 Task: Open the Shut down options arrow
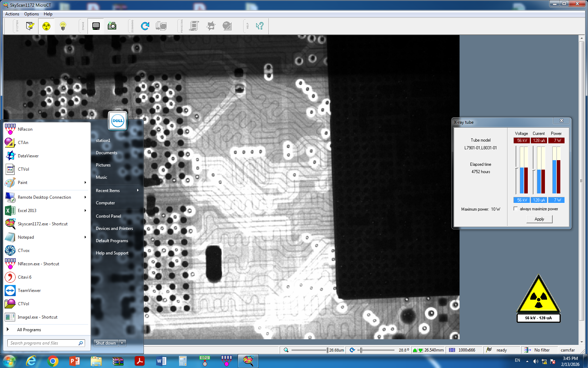[122, 343]
